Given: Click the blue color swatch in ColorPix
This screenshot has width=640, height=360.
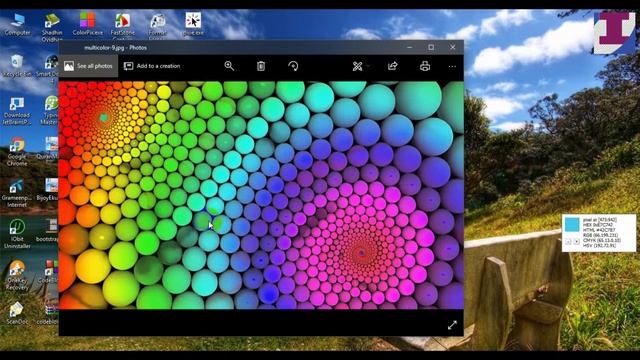Looking at the screenshot, I should click(572, 224).
